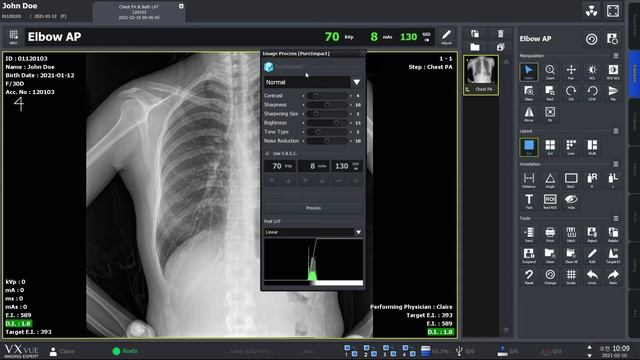This screenshot has width=640, height=360.
Task: Click the Suspend study tool
Action: click(529, 256)
